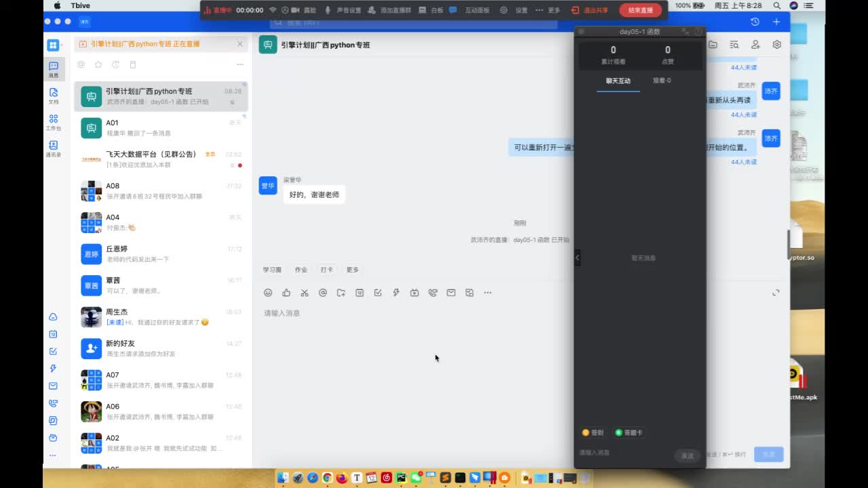Open Google Chrome from the Dock

(x=328, y=478)
